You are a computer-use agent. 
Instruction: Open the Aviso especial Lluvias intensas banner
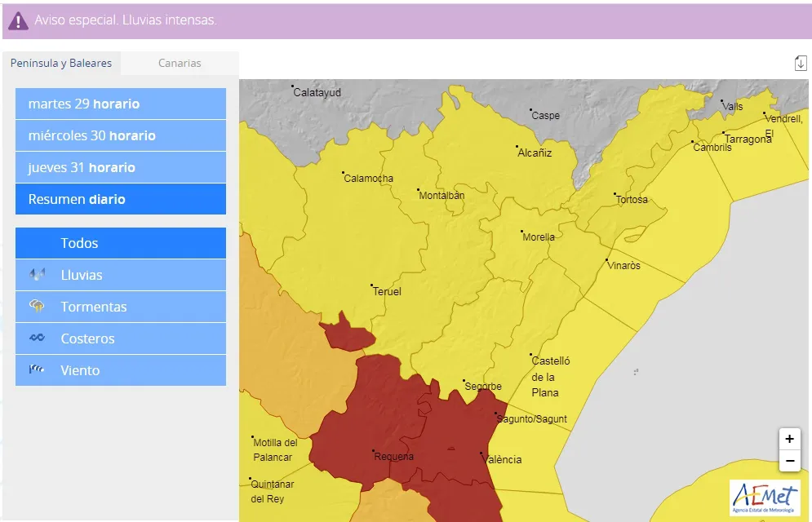407,21
